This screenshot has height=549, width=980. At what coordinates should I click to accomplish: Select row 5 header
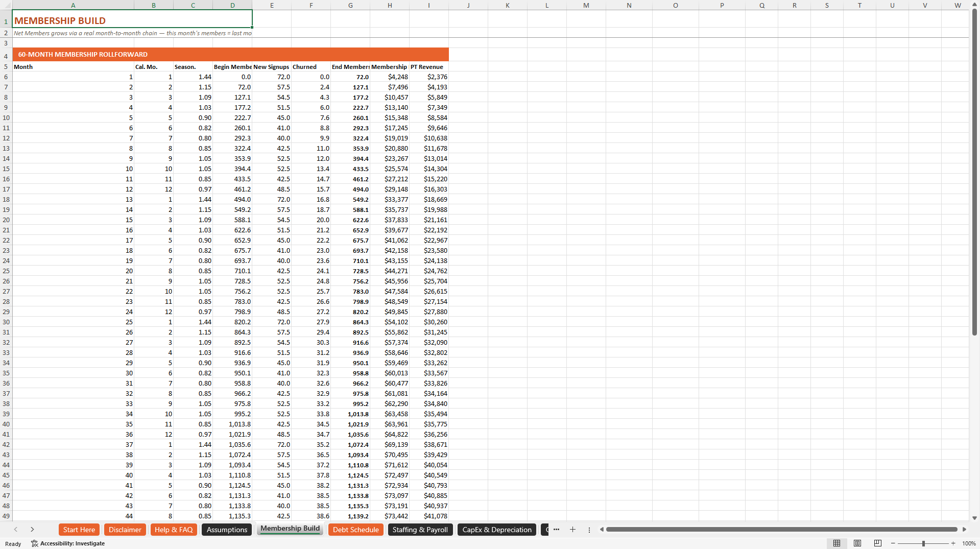coord(6,66)
